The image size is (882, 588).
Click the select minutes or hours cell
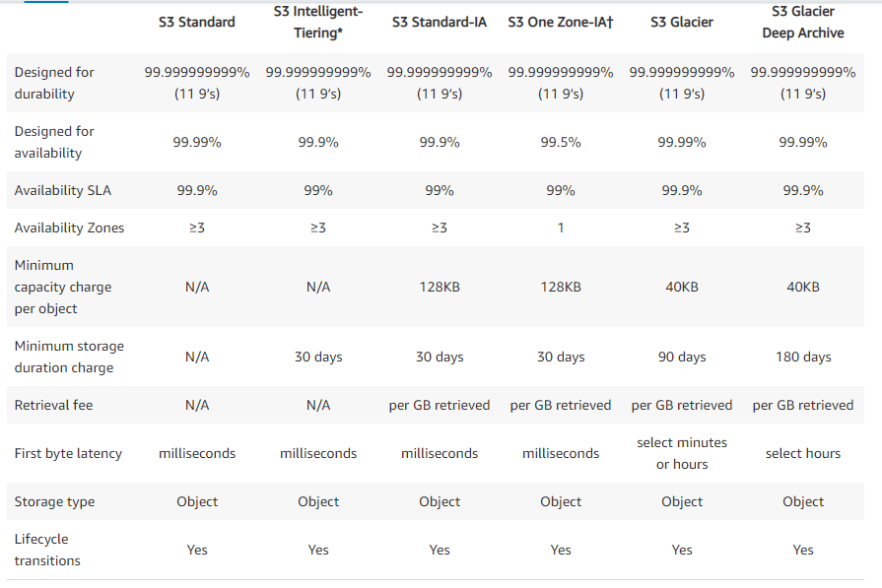click(682, 453)
